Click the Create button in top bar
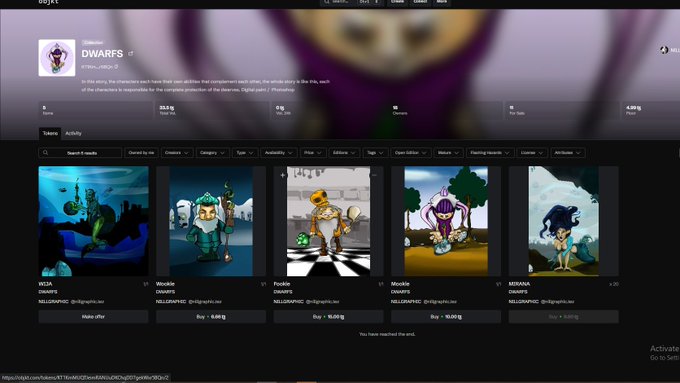680x383 pixels. point(397,2)
